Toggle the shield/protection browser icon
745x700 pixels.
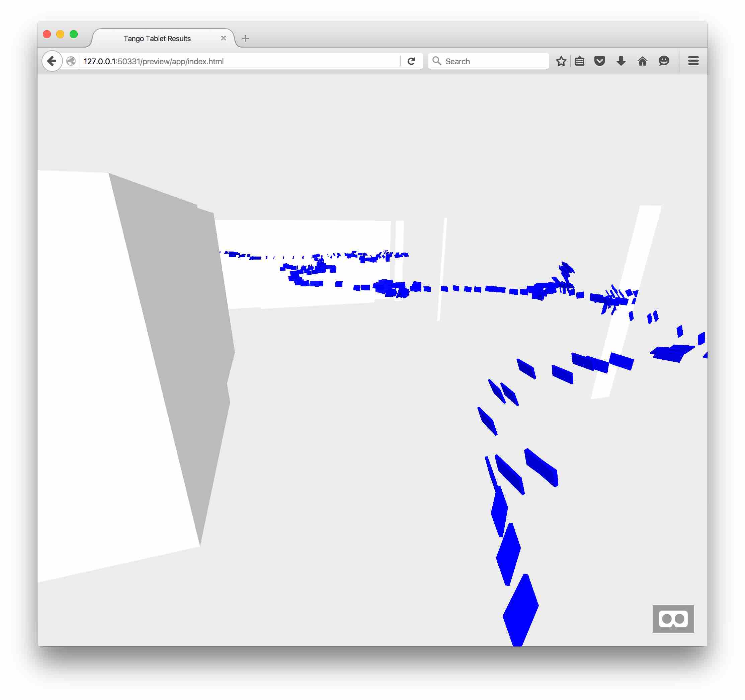point(602,61)
